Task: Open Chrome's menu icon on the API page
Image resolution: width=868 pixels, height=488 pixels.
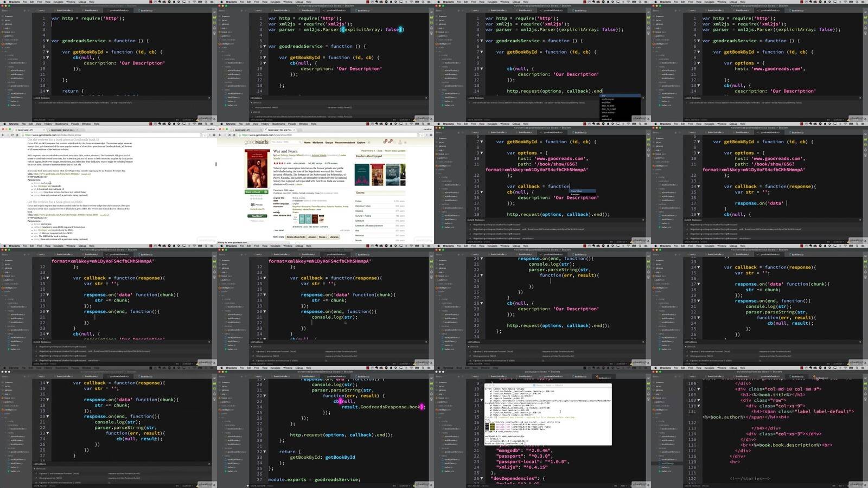Action: pos(213,135)
